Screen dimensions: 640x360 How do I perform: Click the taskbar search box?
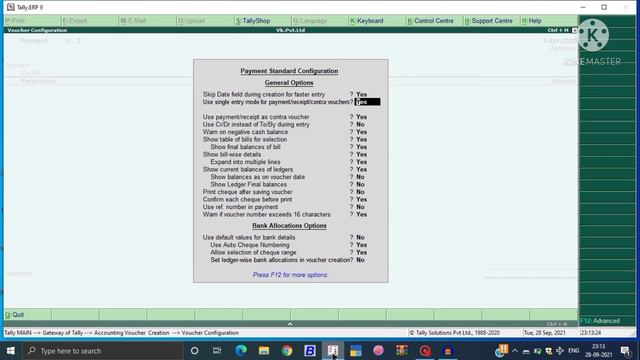coord(103,351)
